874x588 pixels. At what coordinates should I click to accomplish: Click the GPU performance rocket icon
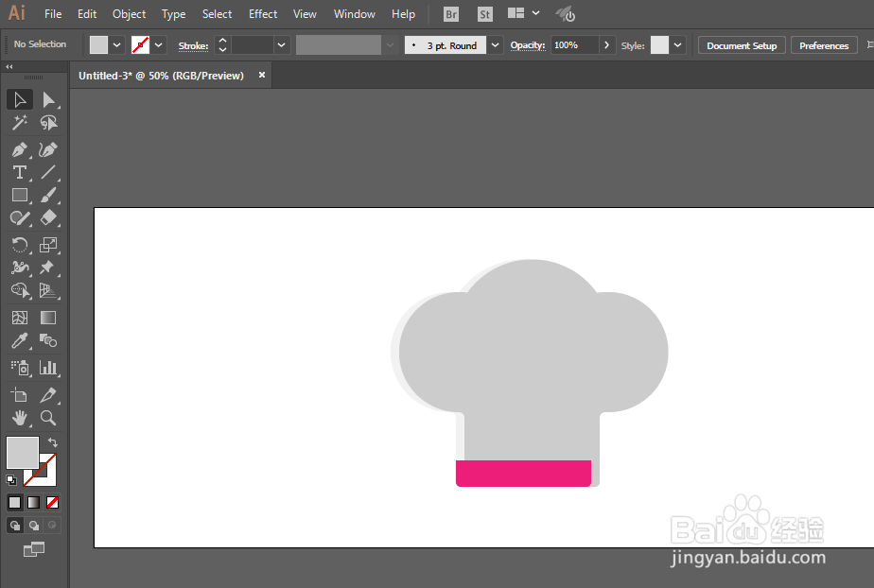pyautogui.click(x=566, y=14)
